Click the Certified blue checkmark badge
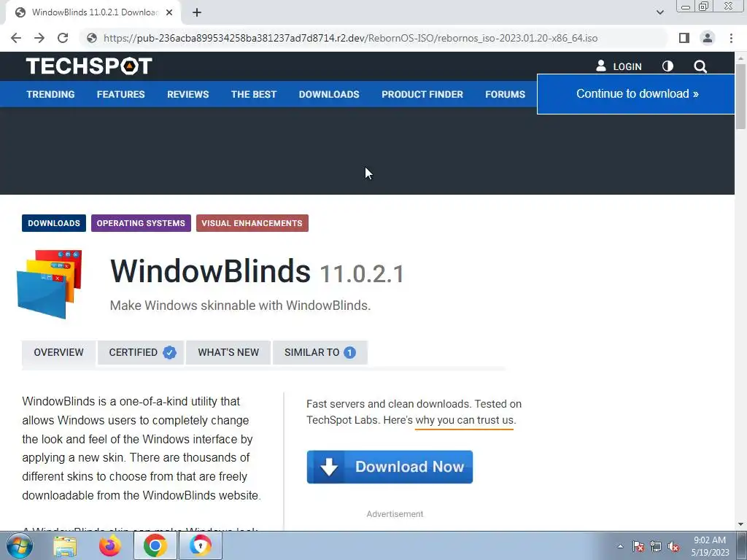This screenshot has width=747, height=560. coord(169,352)
